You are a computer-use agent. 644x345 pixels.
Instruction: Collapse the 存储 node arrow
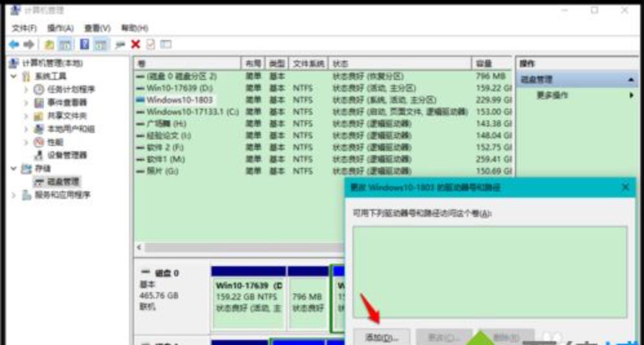tap(14, 168)
